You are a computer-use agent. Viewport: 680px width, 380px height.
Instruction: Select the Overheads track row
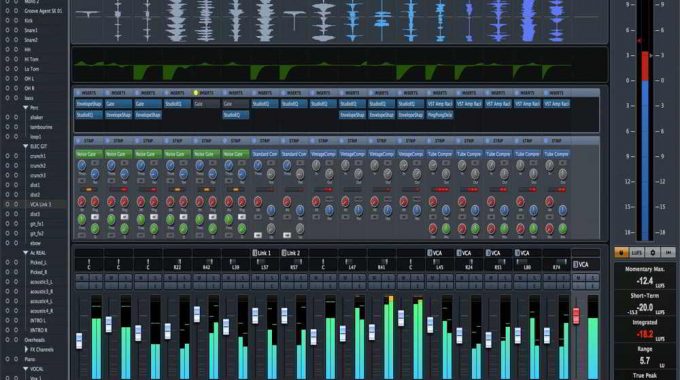coord(35,340)
